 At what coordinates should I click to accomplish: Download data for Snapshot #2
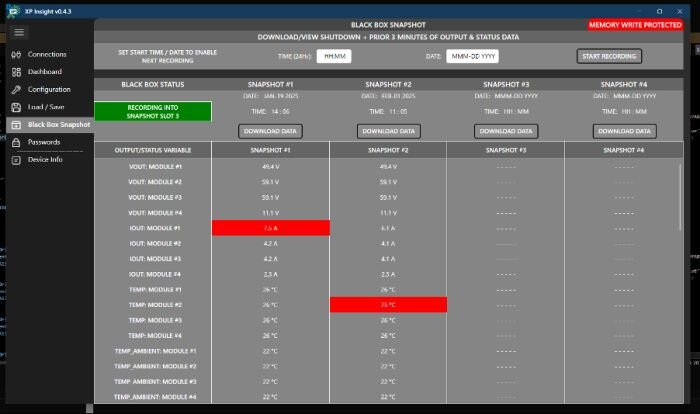(388, 131)
